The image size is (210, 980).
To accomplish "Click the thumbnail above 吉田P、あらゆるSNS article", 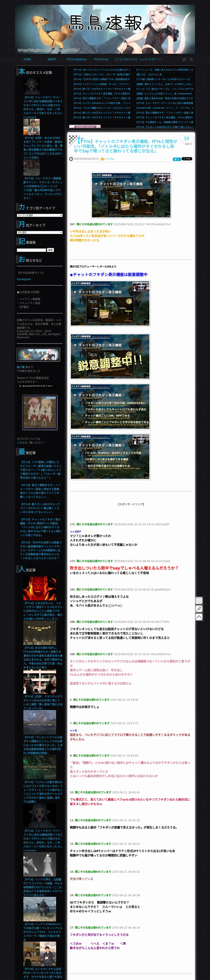I will pos(31,127).
